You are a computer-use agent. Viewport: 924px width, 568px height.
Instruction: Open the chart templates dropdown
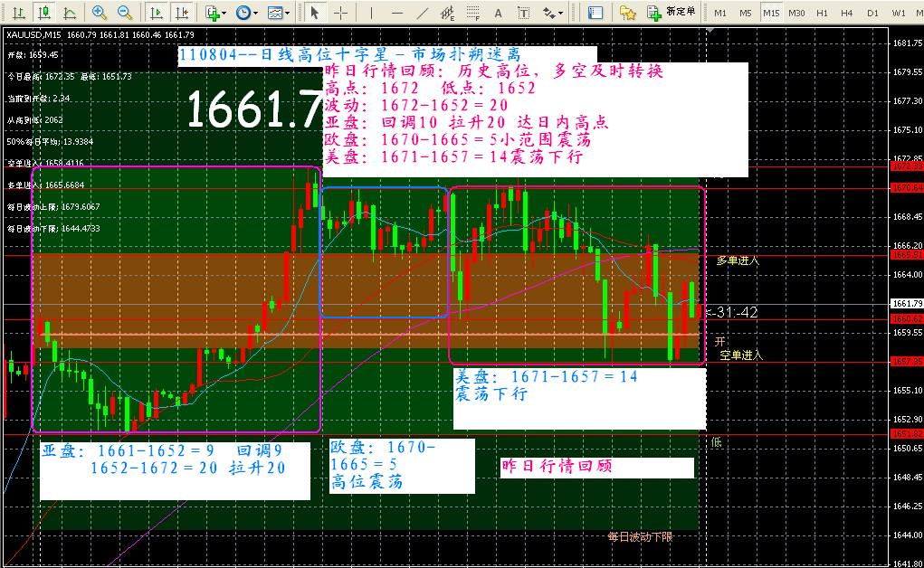tap(278, 13)
